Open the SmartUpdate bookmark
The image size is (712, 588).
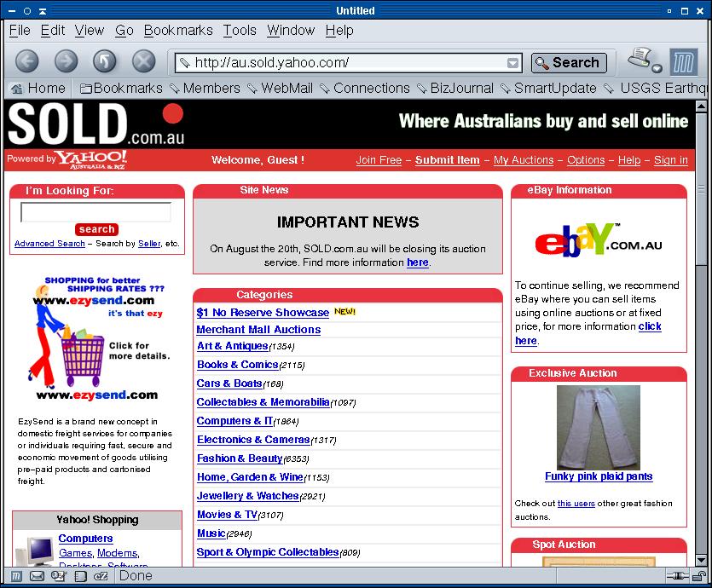pyautogui.click(x=548, y=88)
